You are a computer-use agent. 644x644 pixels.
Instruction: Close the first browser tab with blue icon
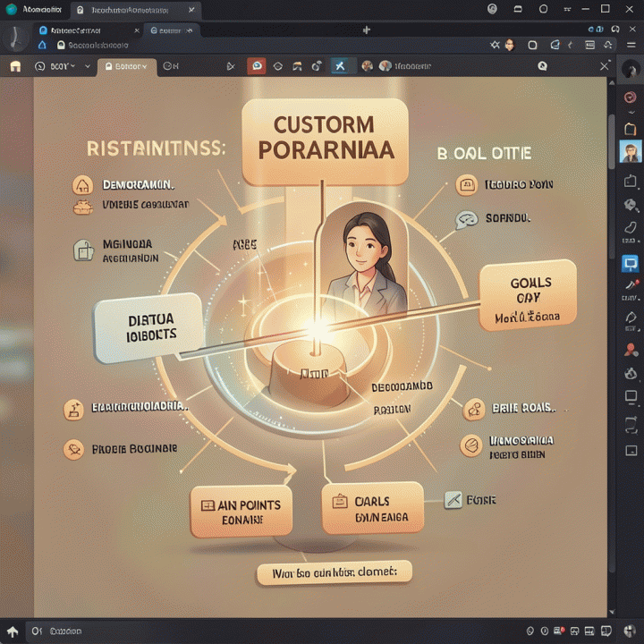point(137,30)
